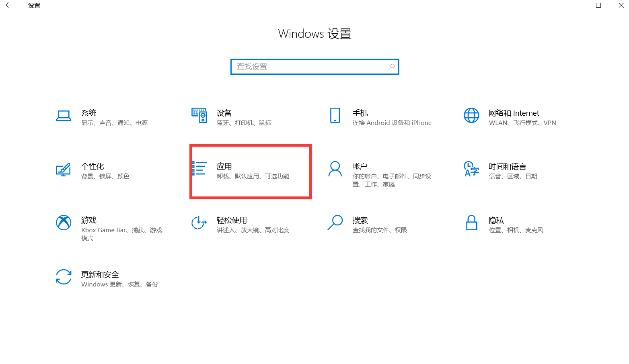Open 应用 settings title
This screenshot has height=364, width=629.
tap(224, 166)
